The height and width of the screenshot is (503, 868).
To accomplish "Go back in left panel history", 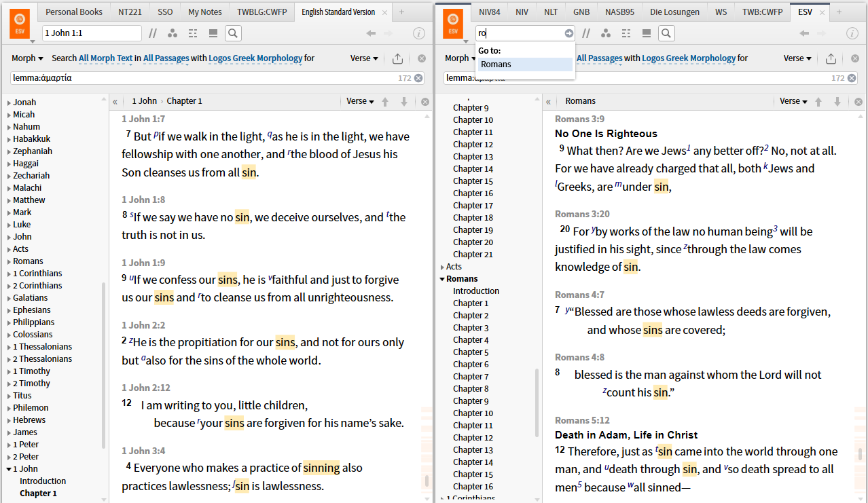I will click(371, 33).
